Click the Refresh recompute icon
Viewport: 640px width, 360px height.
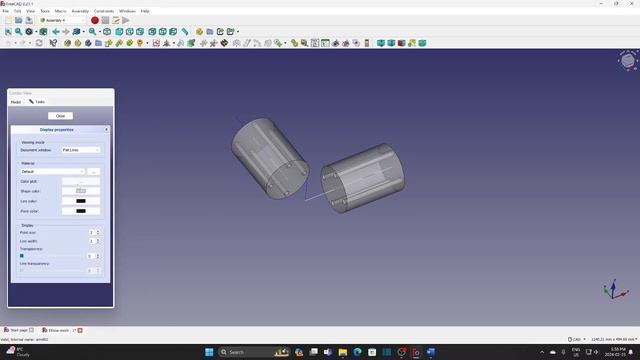click(39, 43)
